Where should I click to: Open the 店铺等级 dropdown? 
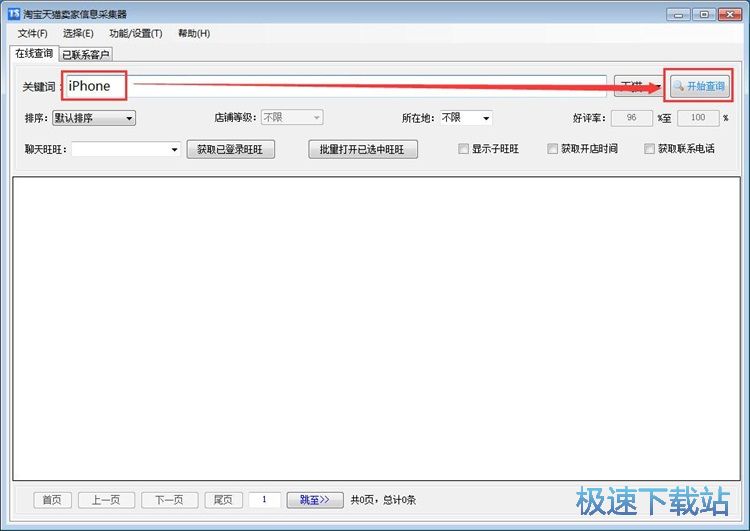(292, 117)
